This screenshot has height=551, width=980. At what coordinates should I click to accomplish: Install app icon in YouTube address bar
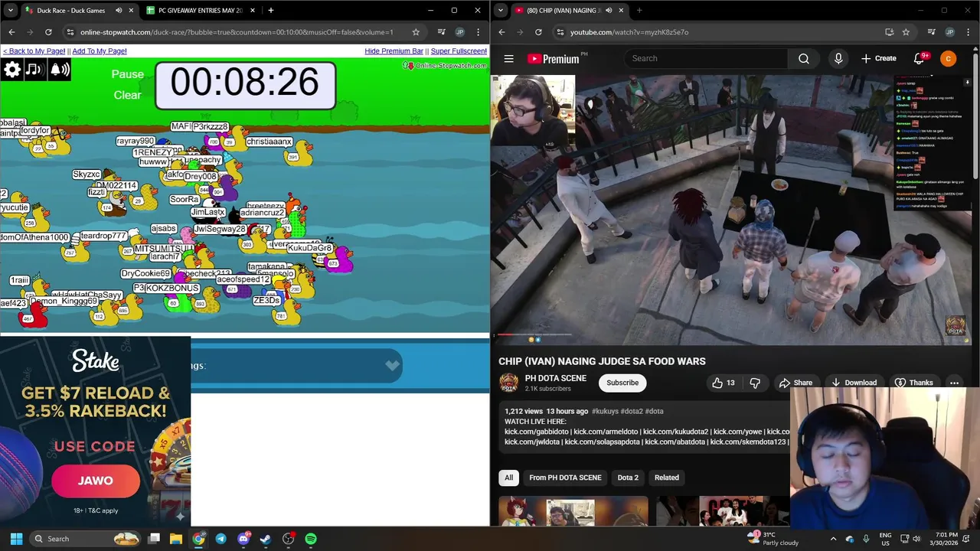pyautogui.click(x=889, y=32)
